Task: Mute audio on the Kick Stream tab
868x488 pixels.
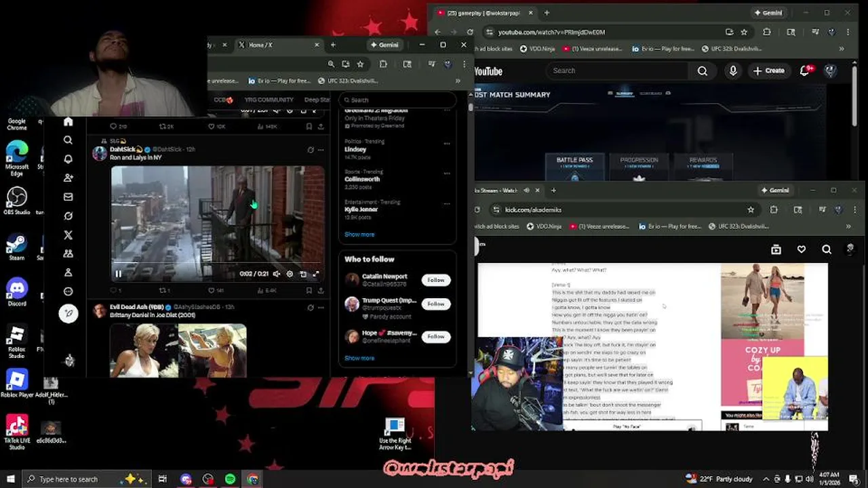Action: point(527,190)
